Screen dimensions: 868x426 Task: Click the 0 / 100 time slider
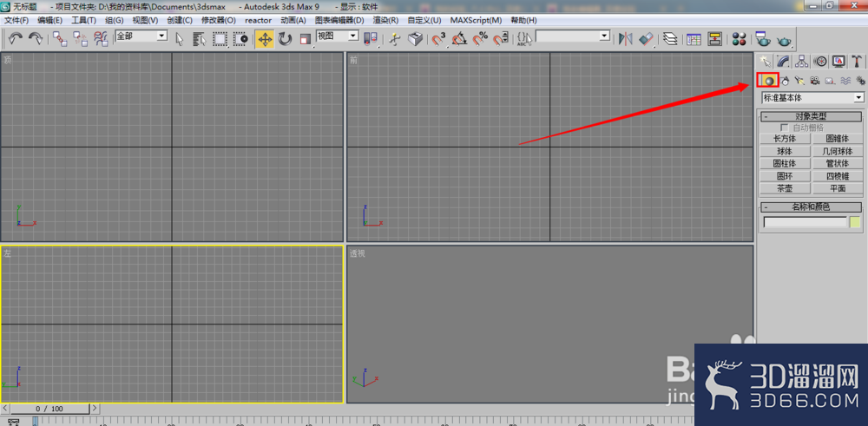[x=49, y=409]
